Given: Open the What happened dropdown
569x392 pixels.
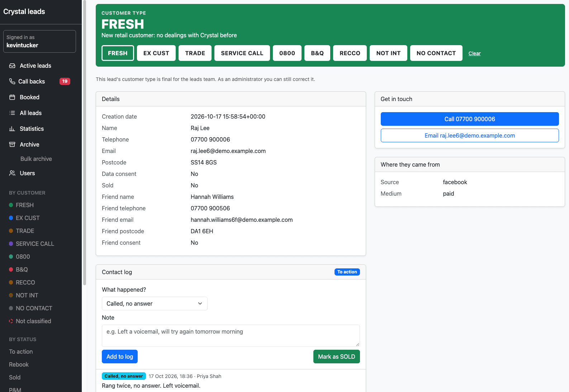Looking at the screenshot, I should [x=155, y=303].
